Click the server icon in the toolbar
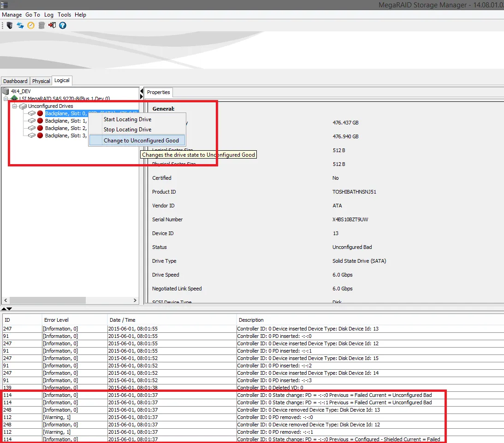This screenshot has height=443, width=504. click(x=10, y=25)
